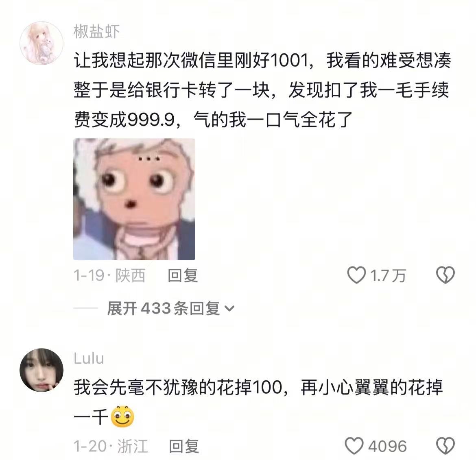Image resolution: width=476 pixels, height=460 pixels.
Task: Select Lulu's comment text about 花掉100
Action: click(x=258, y=402)
